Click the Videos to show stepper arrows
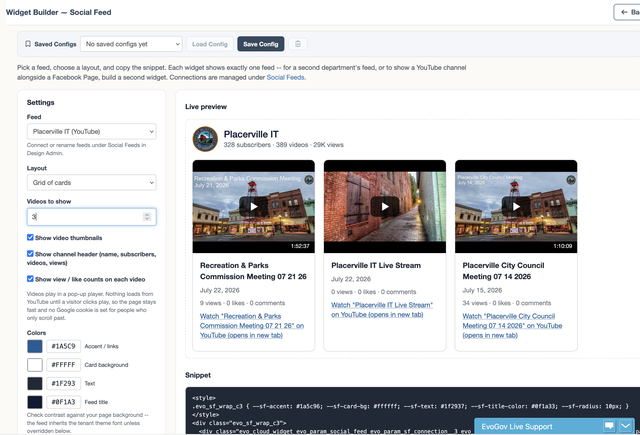Viewport: 640px width, 435px height. click(147, 217)
